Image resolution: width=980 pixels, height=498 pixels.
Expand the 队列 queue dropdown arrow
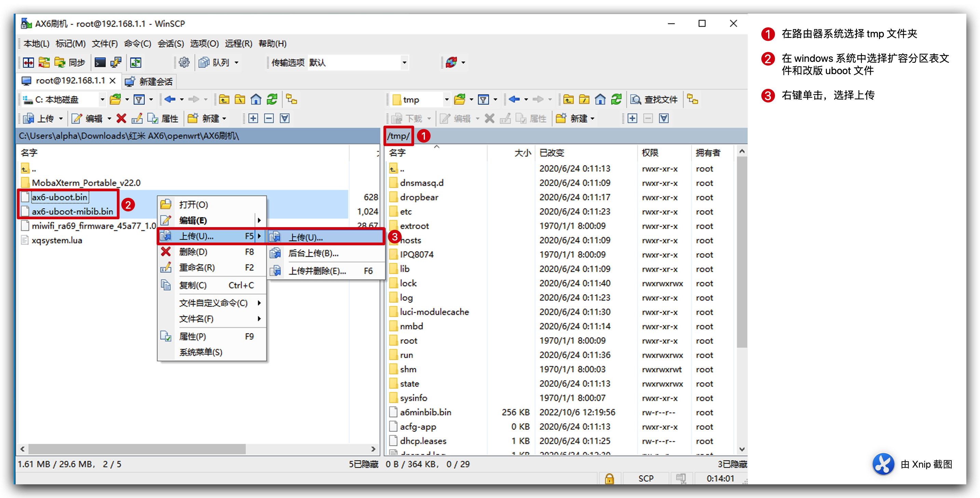point(236,63)
